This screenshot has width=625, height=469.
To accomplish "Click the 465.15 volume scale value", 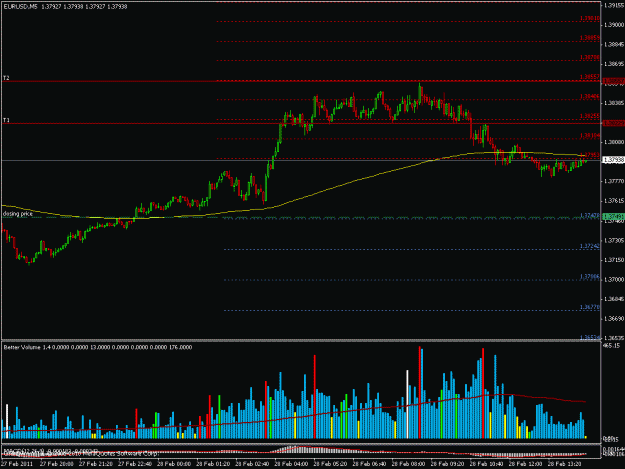I will point(612,345).
